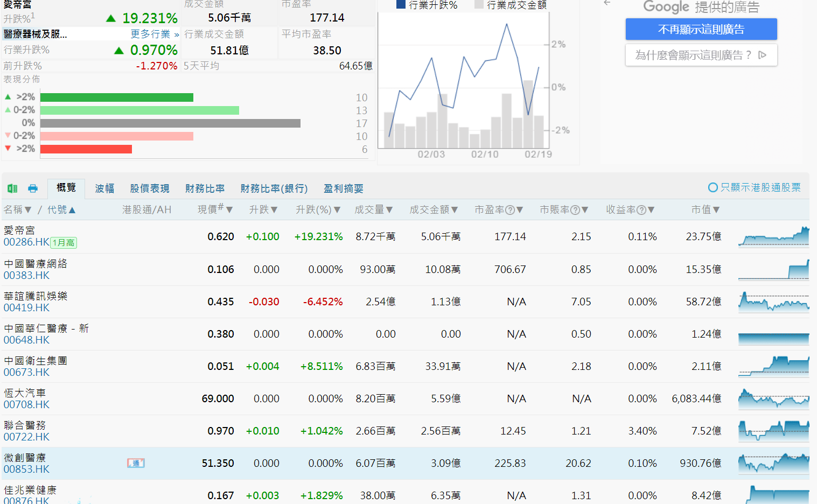
Task: Switch to the 財務比率(銀行) tab
Action: pos(274,188)
